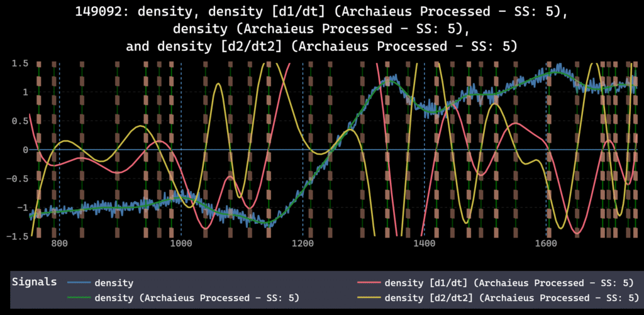Hide the green Archaieus Processed density trace
The width and height of the screenshot is (644, 315).
(x=196, y=297)
